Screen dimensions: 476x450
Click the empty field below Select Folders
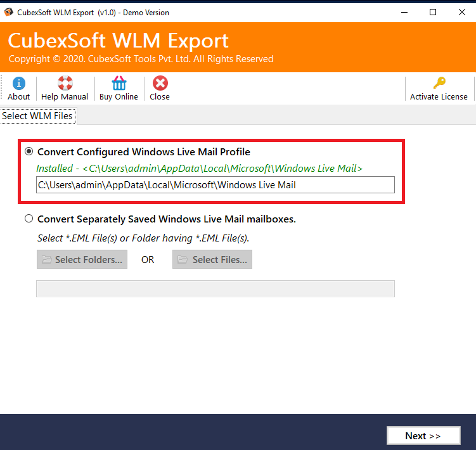[215, 289]
